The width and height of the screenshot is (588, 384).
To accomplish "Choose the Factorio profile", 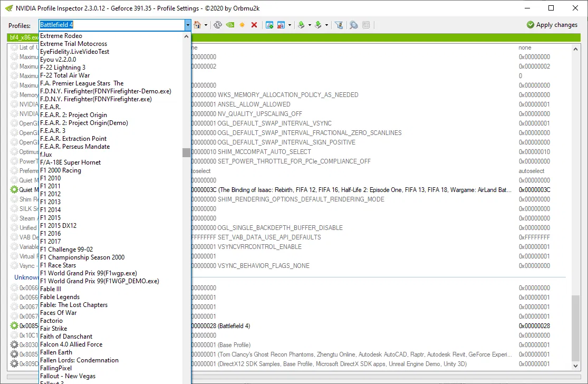I will tap(51, 321).
